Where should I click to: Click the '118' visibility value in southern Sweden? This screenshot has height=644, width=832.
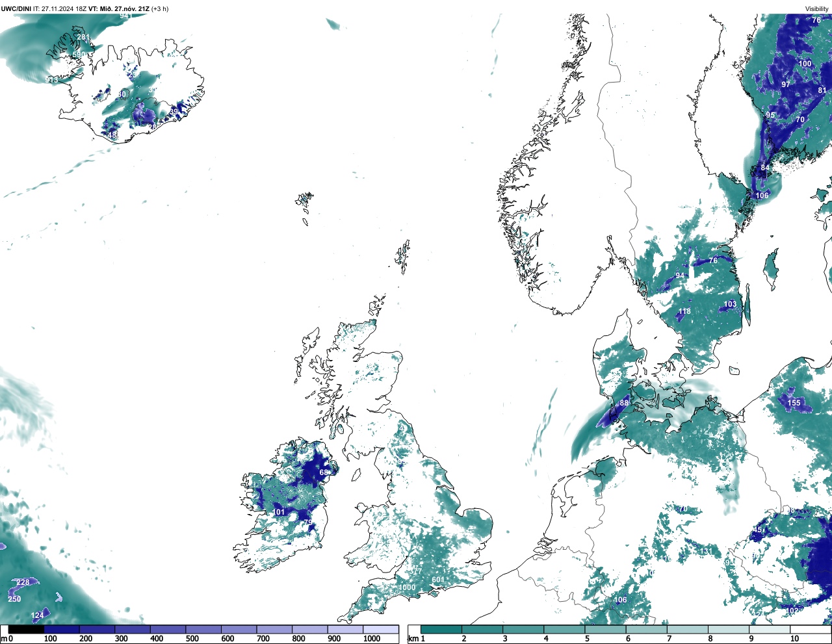(684, 311)
